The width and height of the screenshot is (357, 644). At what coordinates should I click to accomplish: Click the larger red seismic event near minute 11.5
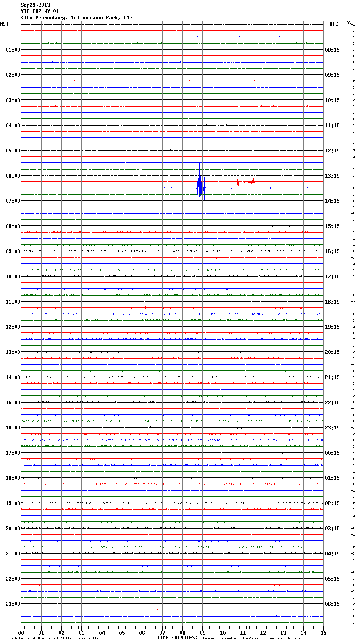point(252,182)
